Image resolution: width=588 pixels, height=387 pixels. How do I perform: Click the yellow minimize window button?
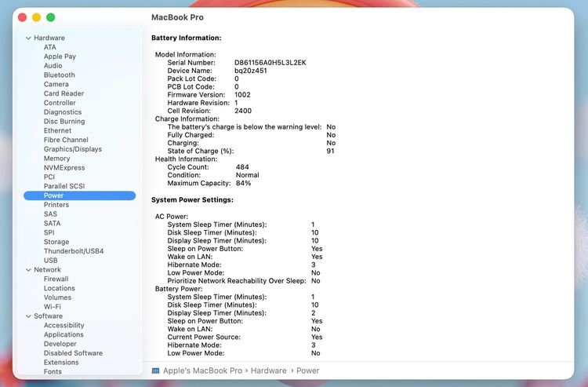36,17
